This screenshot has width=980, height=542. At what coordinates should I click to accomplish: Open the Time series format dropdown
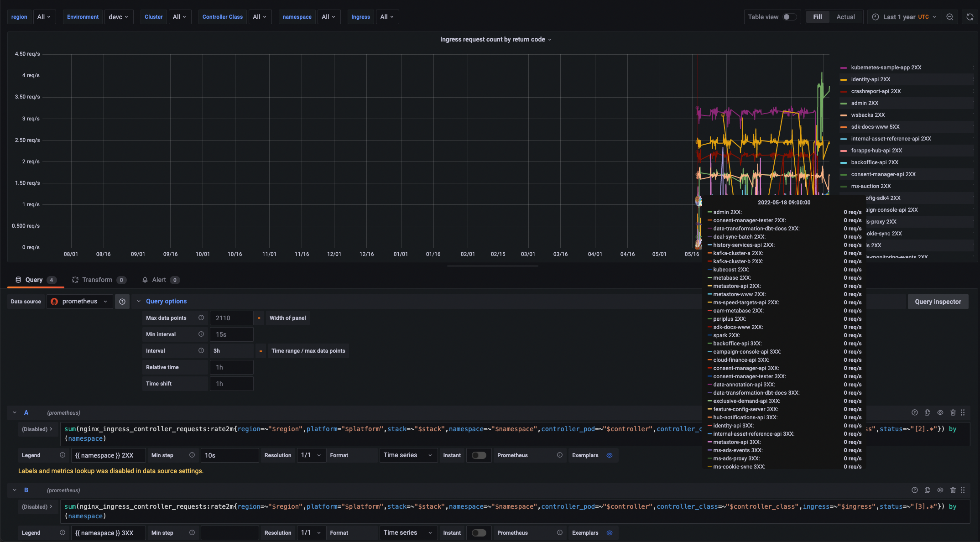pos(407,455)
